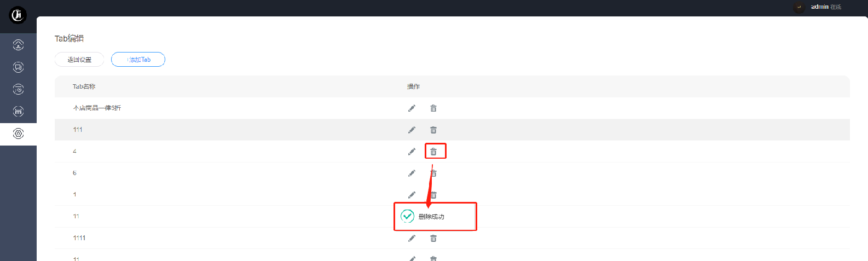This screenshot has height=261, width=868.
Task: Open the edit pencil for tab 1
Action: tap(412, 195)
